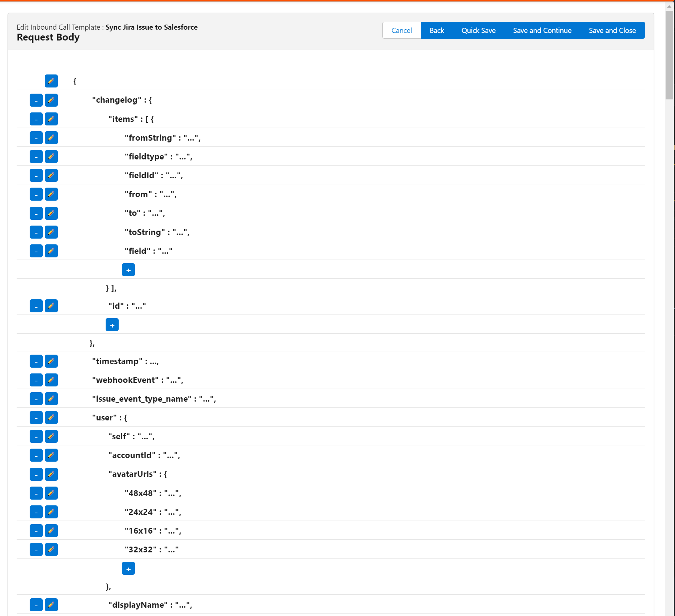Remove the "32x32" row with minus button
Screen dimensions: 675x616
tap(36, 549)
